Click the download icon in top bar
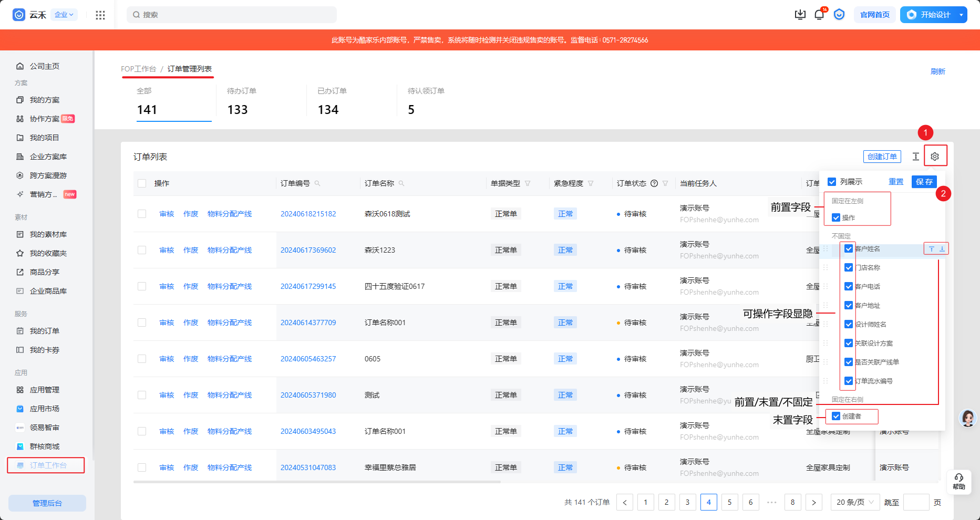 800,15
